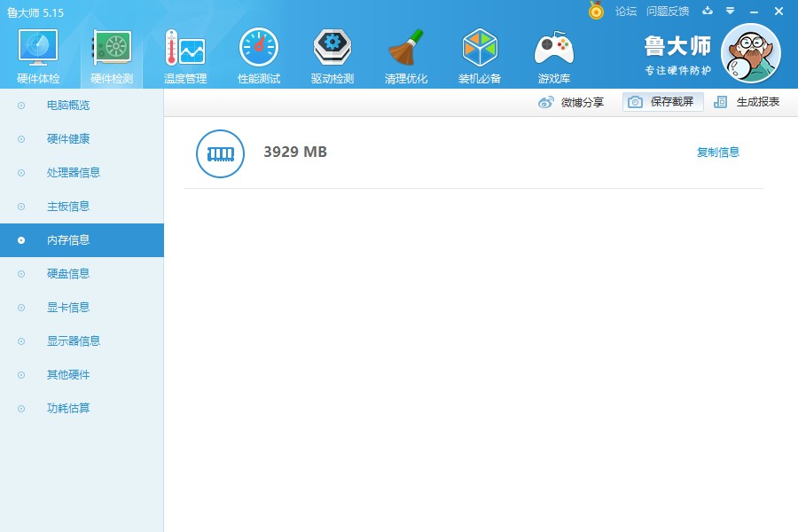
Task: Click the gold medal icon
Action: coord(596,10)
